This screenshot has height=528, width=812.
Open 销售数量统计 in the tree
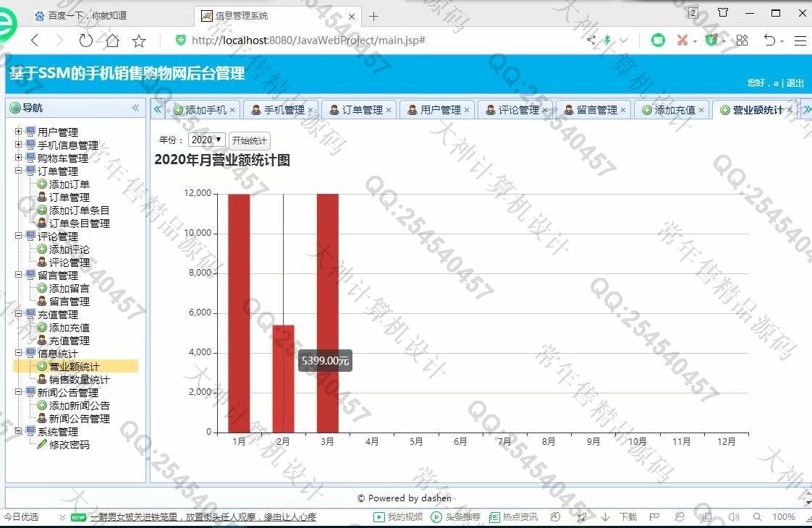79,380
